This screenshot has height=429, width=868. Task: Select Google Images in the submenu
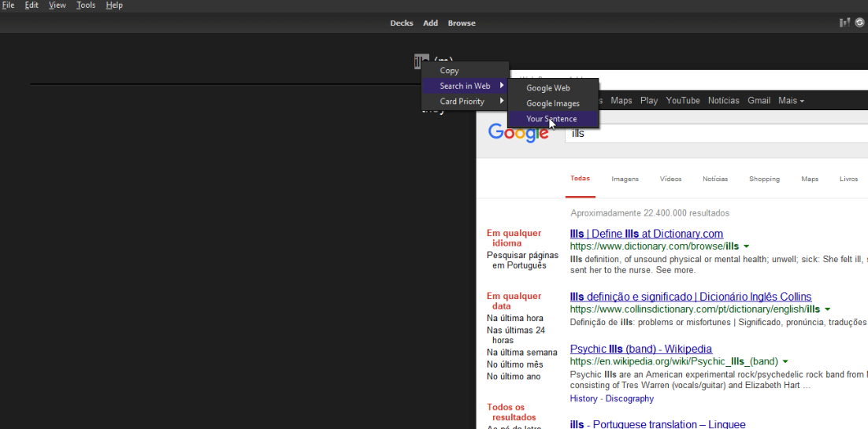coord(553,104)
